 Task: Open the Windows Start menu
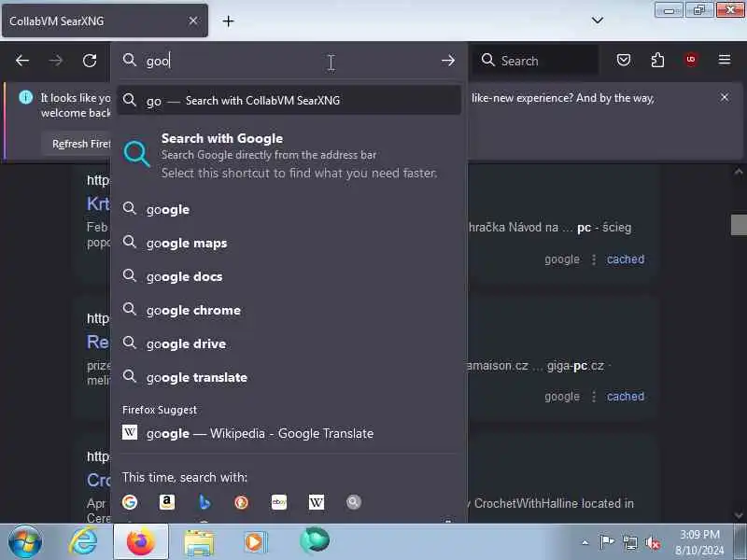click(x=25, y=542)
